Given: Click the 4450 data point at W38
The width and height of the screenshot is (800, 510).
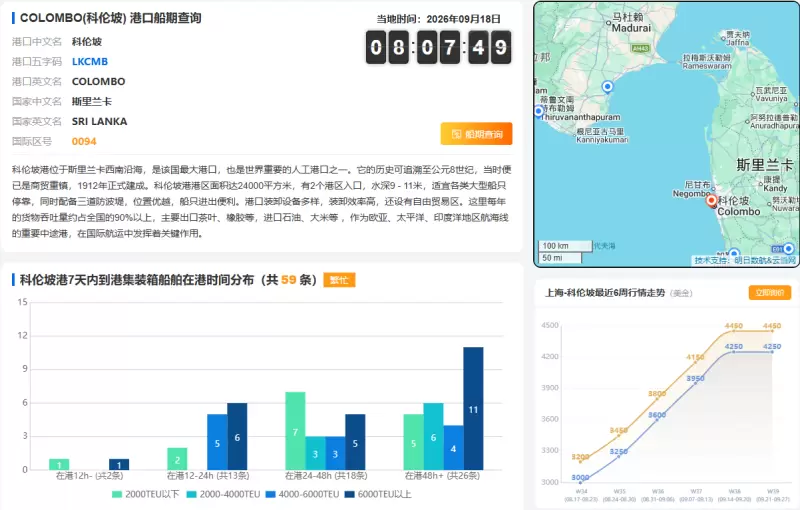Looking at the screenshot, I should coord(734,331).
